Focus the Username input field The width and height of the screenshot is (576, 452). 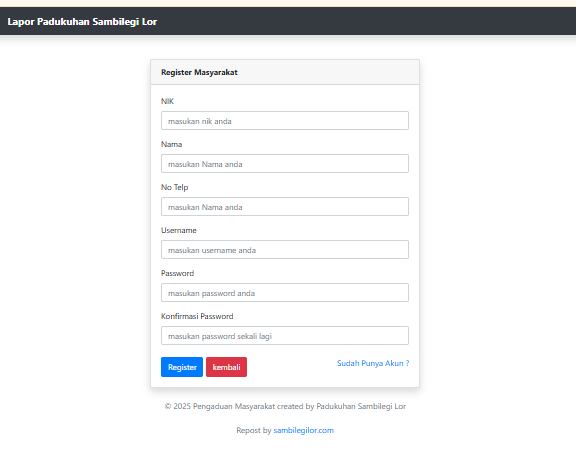click(285, 250)
